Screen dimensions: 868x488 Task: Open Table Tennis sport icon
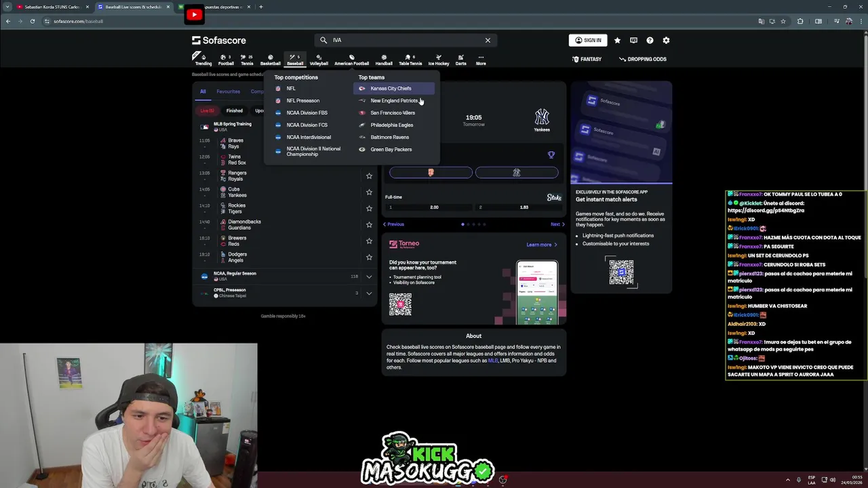(x=410, y=60)
